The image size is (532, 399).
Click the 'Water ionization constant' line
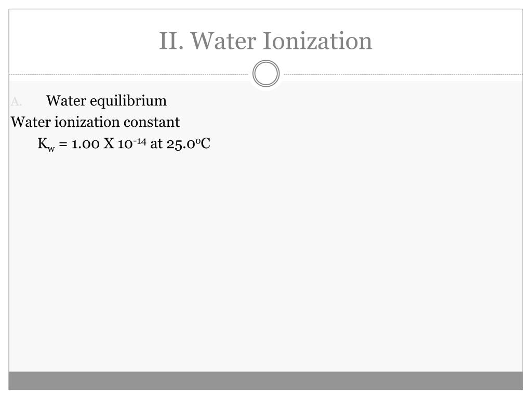96,122
